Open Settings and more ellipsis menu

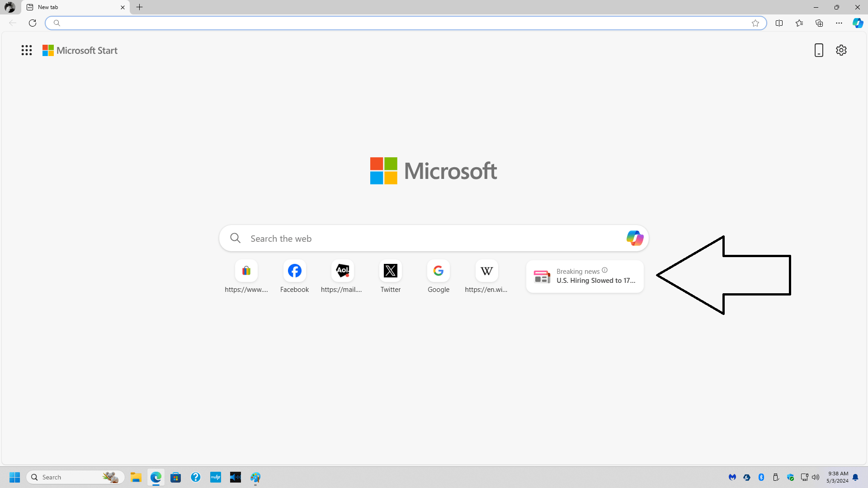pos(839,23)
